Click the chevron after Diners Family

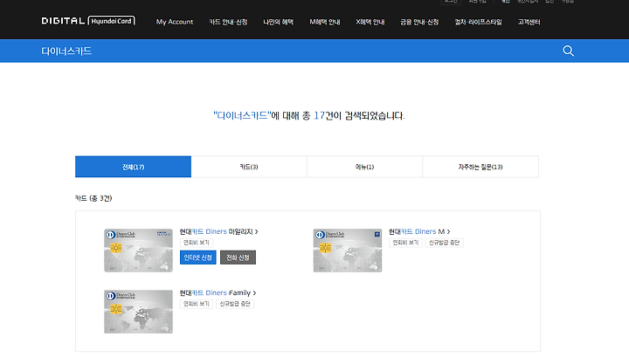point(254,293)
